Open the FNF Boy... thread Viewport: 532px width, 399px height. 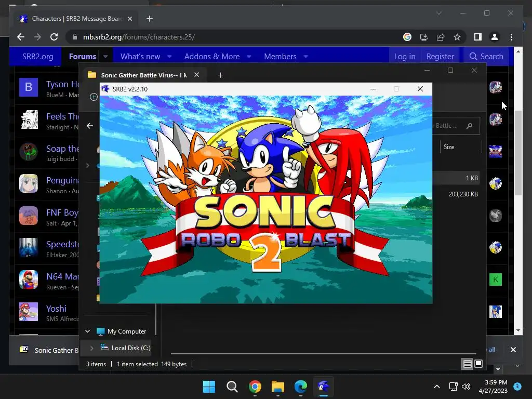pos(62,212)
